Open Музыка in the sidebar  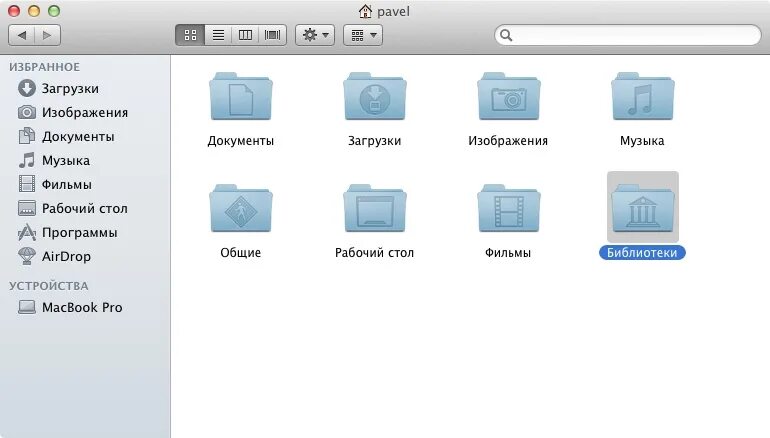point(54,160)
